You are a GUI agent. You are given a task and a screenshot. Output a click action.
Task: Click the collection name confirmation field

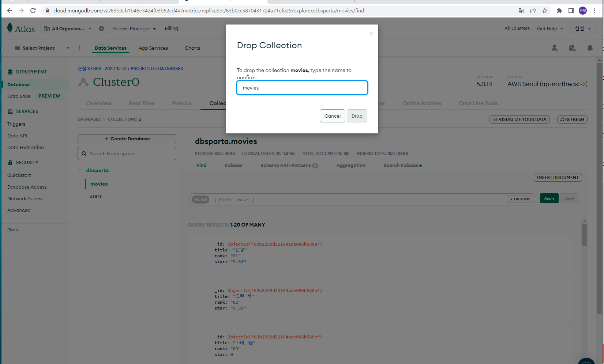click(302, 88)
